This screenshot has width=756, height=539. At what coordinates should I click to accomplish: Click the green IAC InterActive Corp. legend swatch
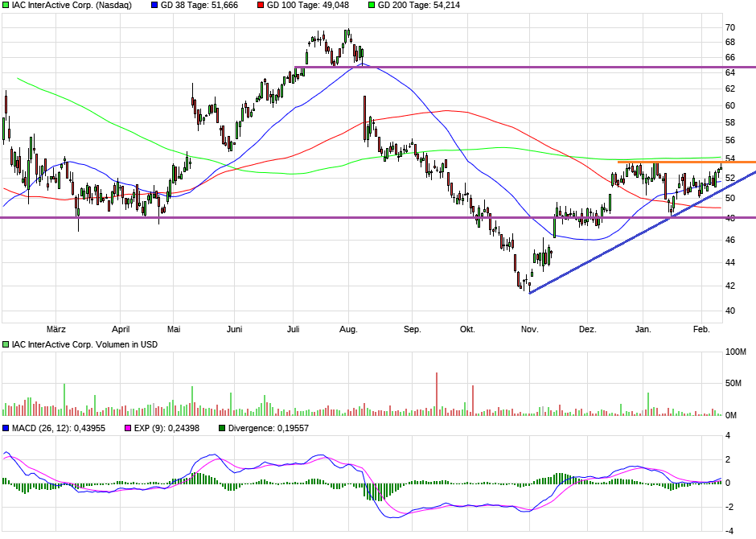[6, 6]
